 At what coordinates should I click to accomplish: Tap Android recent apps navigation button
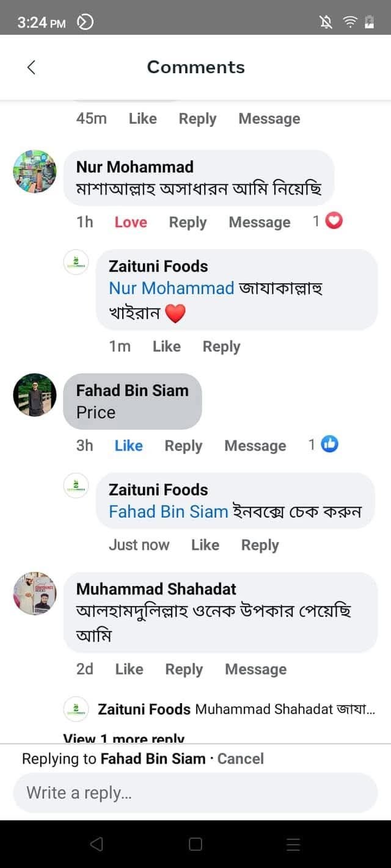click(x=293, y=844)
